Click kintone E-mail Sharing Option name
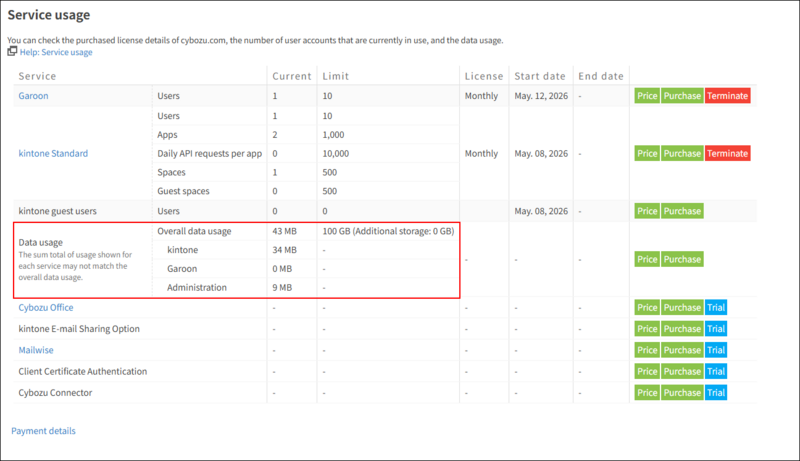800x461 pixels. tap(79, 329)
